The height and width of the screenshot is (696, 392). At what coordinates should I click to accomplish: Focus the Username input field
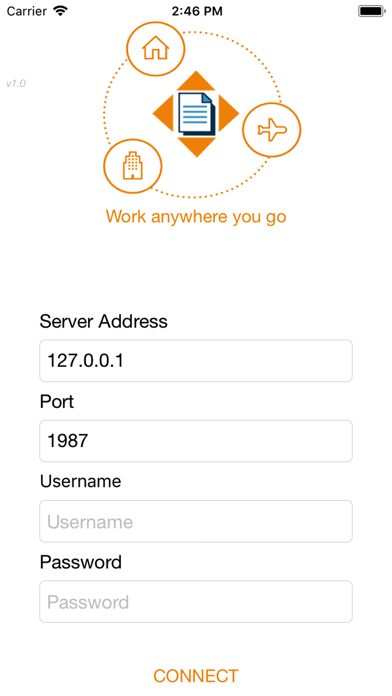pos(196,521)
